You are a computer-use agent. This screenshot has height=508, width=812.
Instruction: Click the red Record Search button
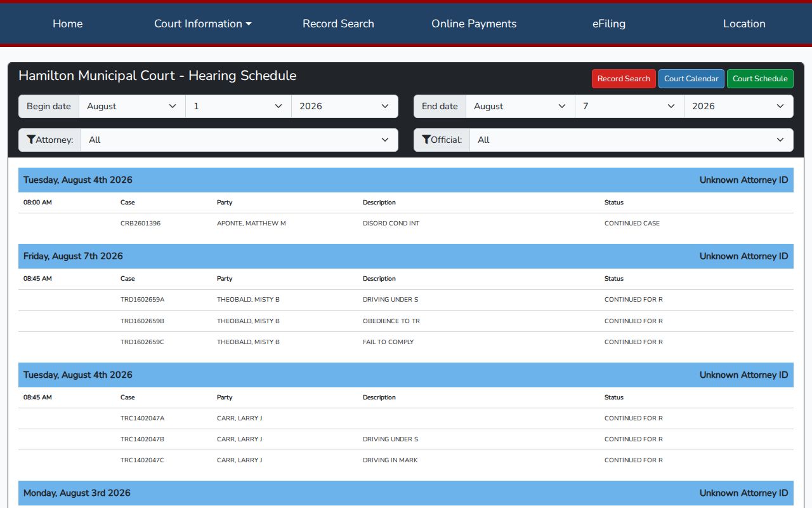(624, 79)
